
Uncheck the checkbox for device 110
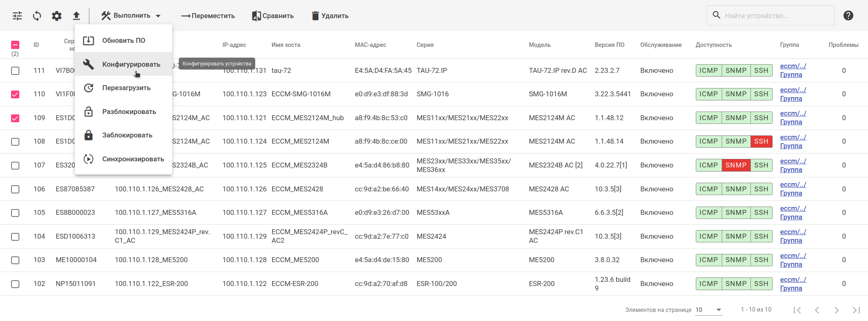coord(15,94)
